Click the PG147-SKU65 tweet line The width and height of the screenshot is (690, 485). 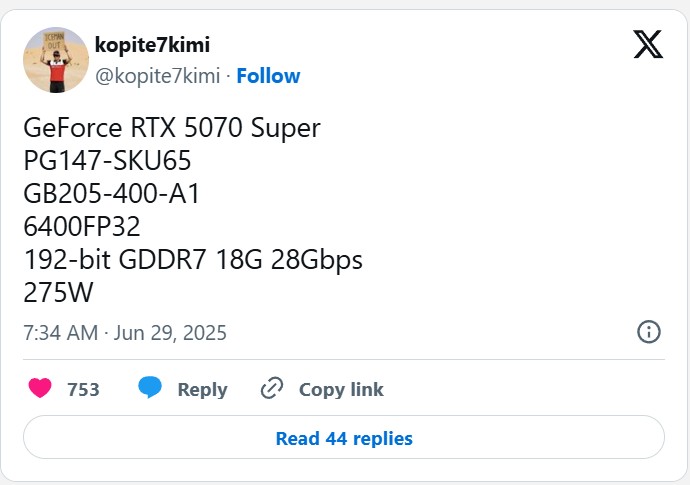[x=107, y=160]
